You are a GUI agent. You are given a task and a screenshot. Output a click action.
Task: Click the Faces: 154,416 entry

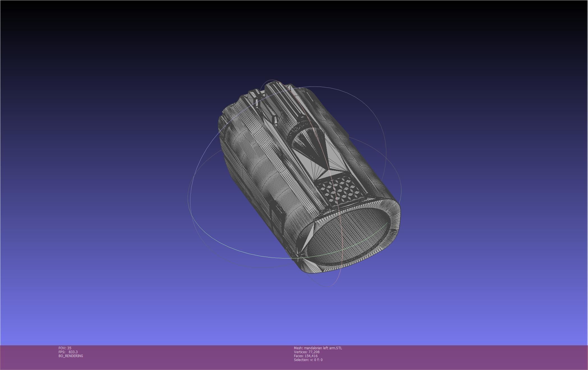tap(306, 356)
